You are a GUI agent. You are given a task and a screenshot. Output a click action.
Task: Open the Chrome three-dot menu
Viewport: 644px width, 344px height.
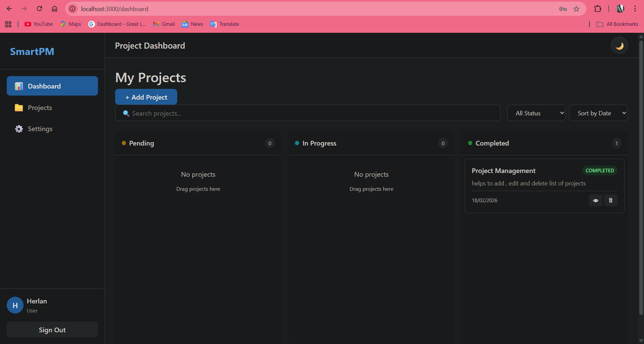(x=635, y=9)
